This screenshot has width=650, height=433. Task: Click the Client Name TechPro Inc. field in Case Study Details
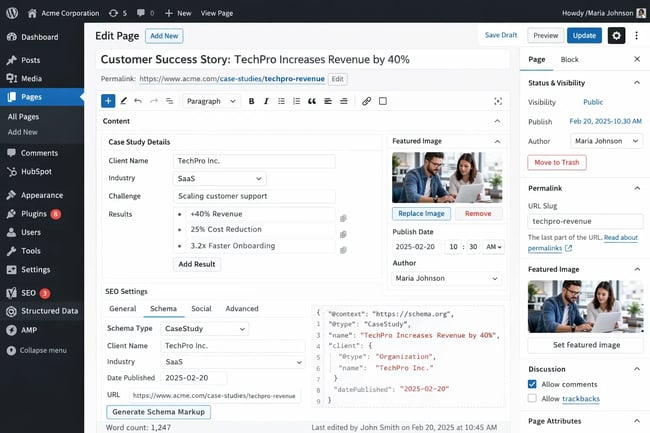click(x=254, y=161)
